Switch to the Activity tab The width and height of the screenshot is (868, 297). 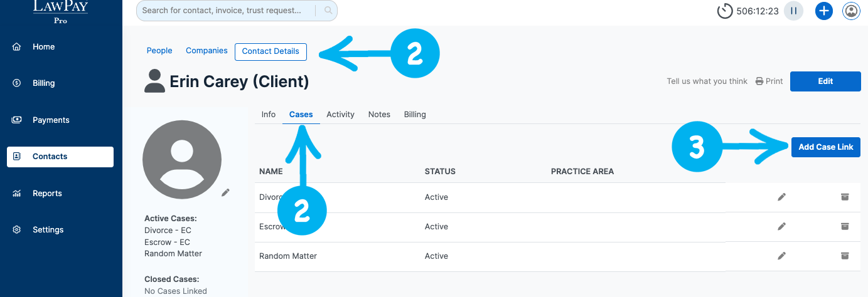340,115
